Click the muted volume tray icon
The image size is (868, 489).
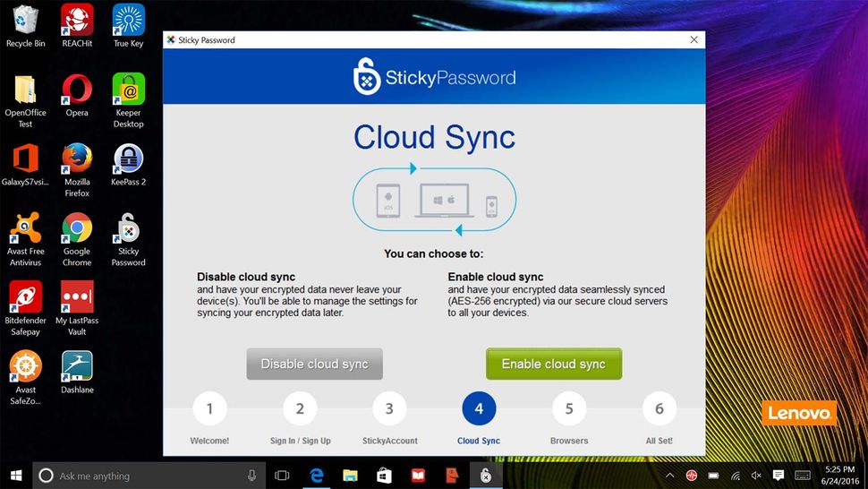click(757, 476)
